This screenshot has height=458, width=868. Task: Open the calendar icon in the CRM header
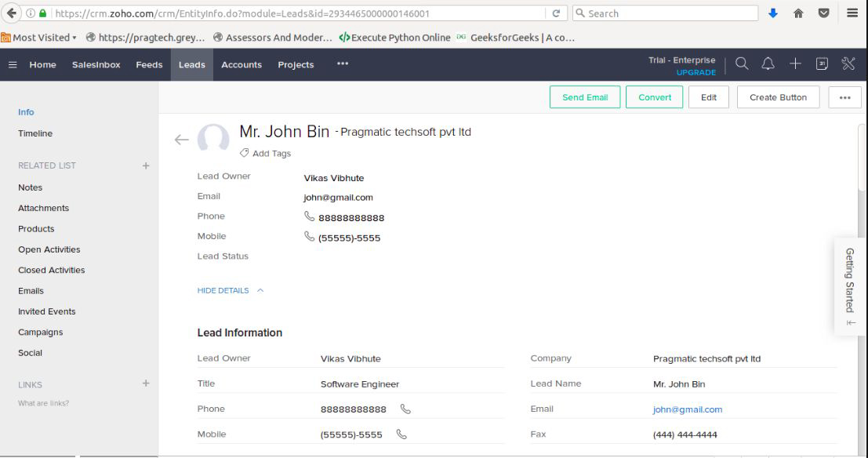click(x=822, y=64)
